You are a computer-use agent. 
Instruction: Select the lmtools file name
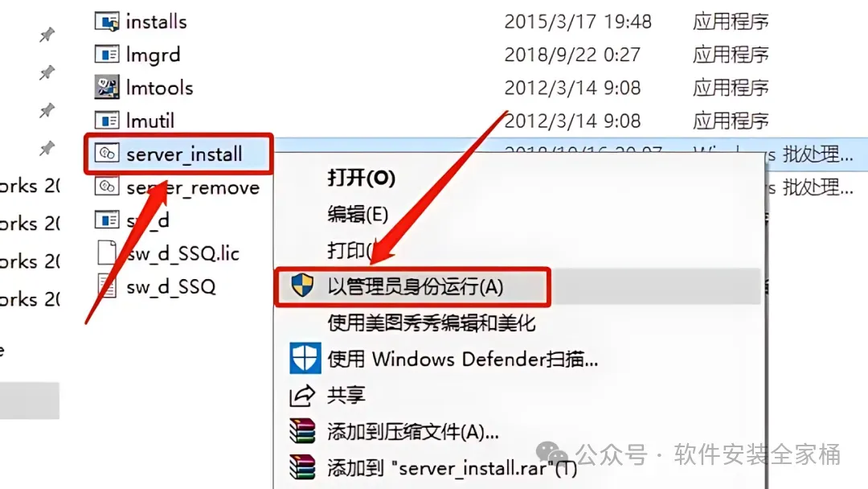click(x=159, y=88)
